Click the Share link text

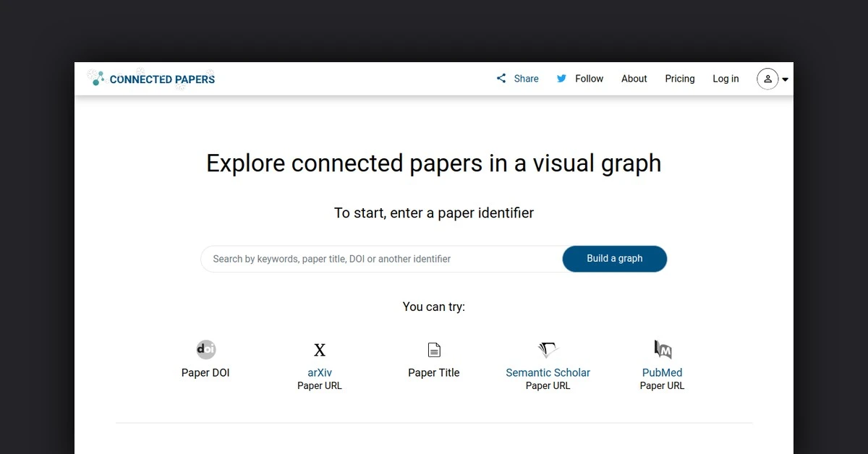[x=526, y=78]
